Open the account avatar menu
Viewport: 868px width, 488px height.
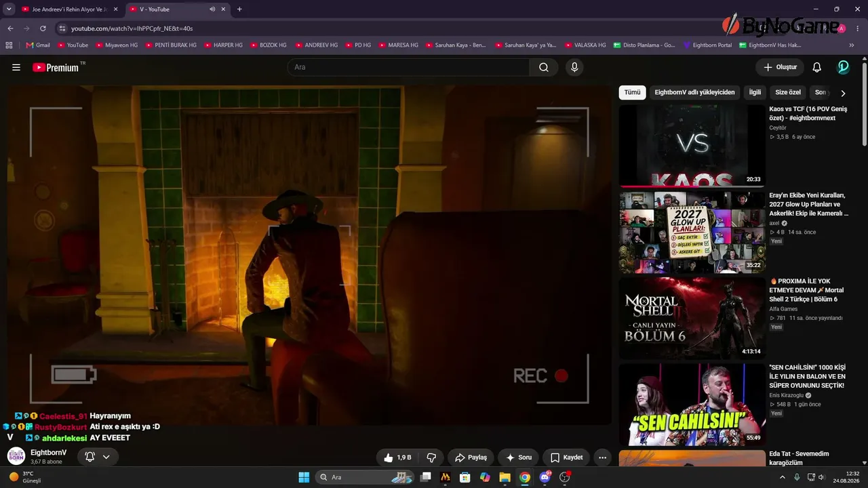click(843, 67)
